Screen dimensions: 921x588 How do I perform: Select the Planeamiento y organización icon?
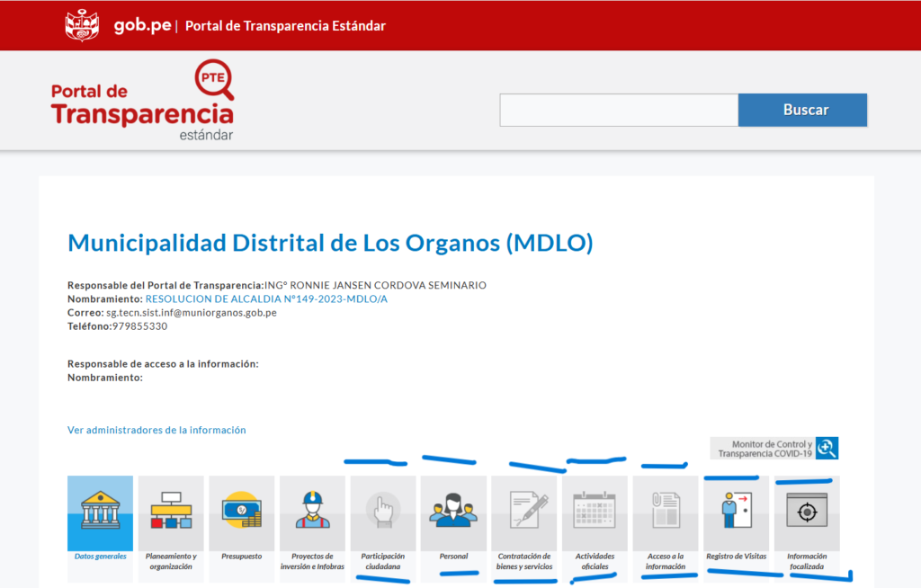click(171, 512)
